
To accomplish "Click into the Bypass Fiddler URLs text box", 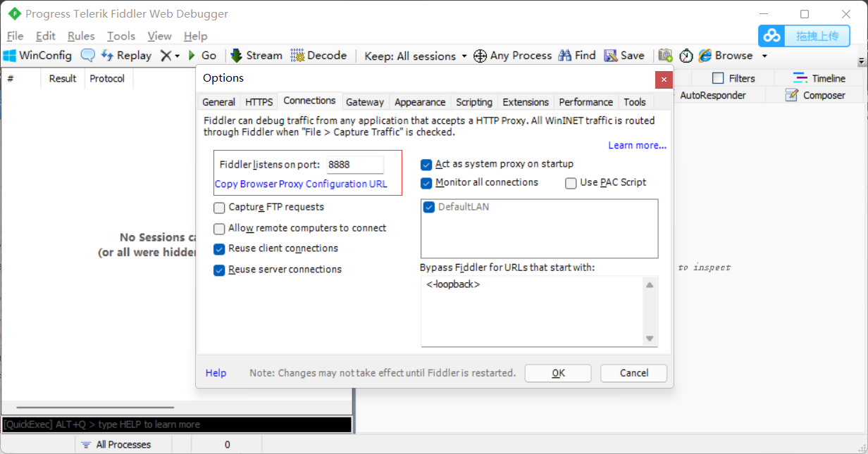I will click(532, 311).
